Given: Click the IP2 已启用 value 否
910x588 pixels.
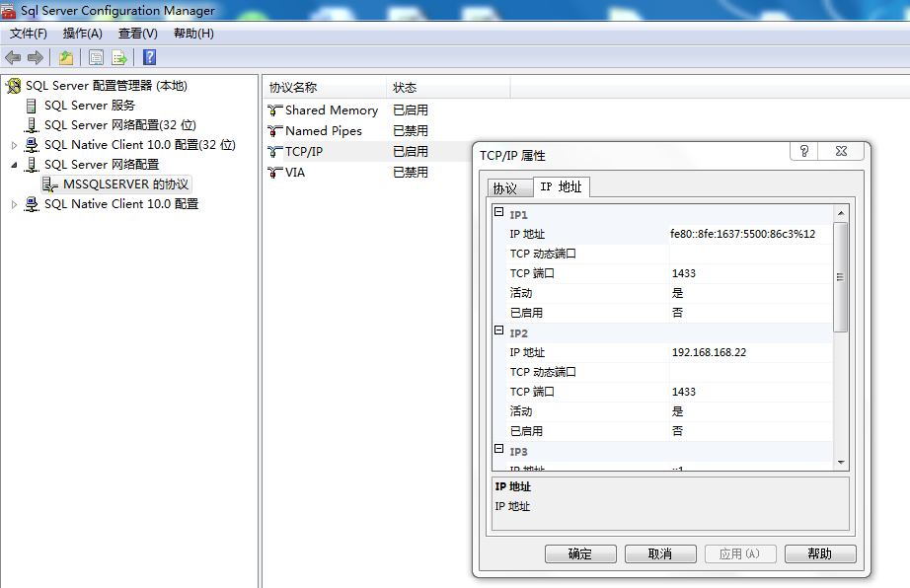Looking at the screenshot, I should point(751,431).
